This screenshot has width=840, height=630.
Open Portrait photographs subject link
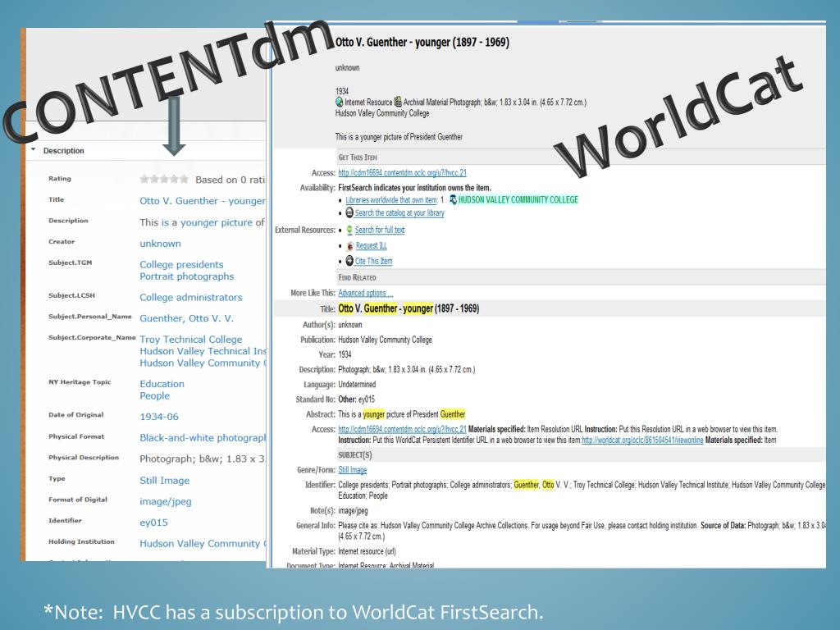186,276
